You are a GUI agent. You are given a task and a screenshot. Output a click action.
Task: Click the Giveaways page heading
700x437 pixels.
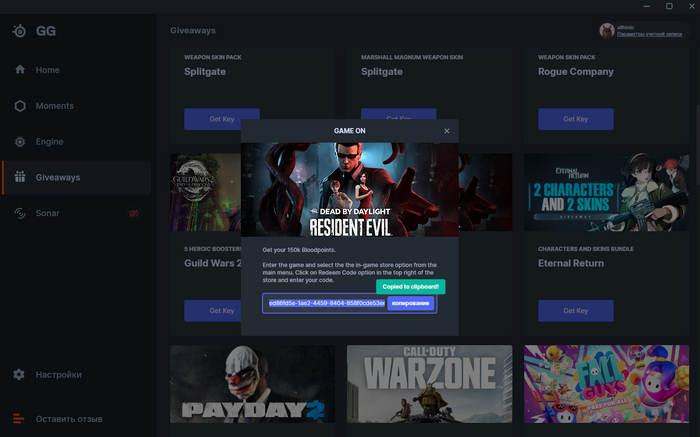(193, 30)
